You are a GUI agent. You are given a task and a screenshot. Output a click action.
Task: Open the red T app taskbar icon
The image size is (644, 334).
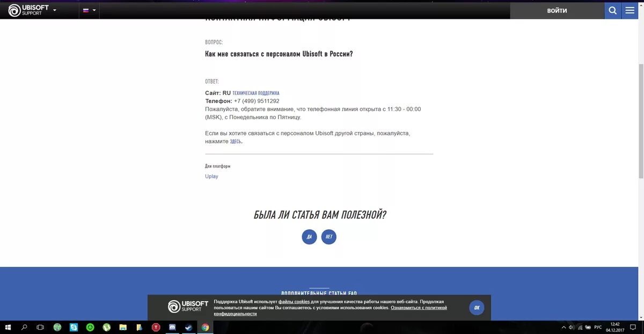coord(156,327)
